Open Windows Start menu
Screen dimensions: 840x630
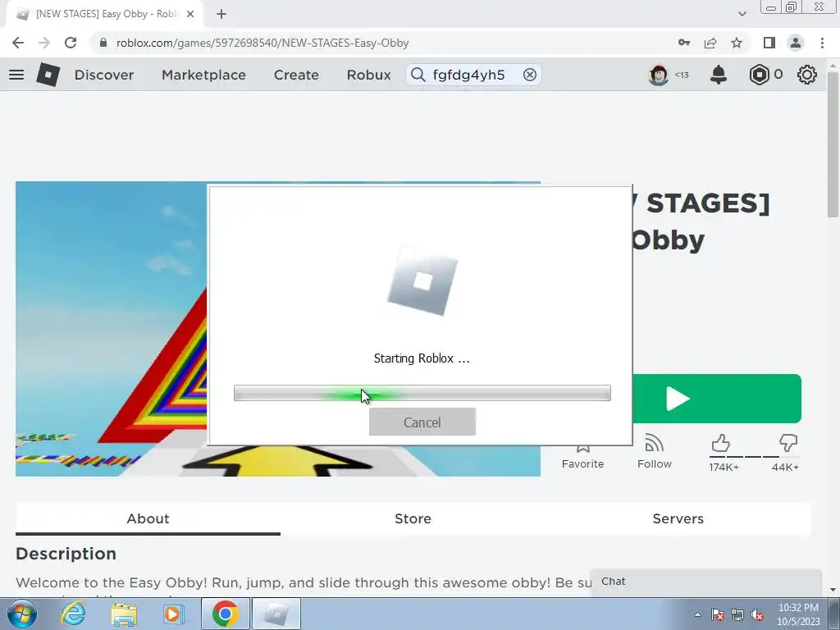point(22,614)
